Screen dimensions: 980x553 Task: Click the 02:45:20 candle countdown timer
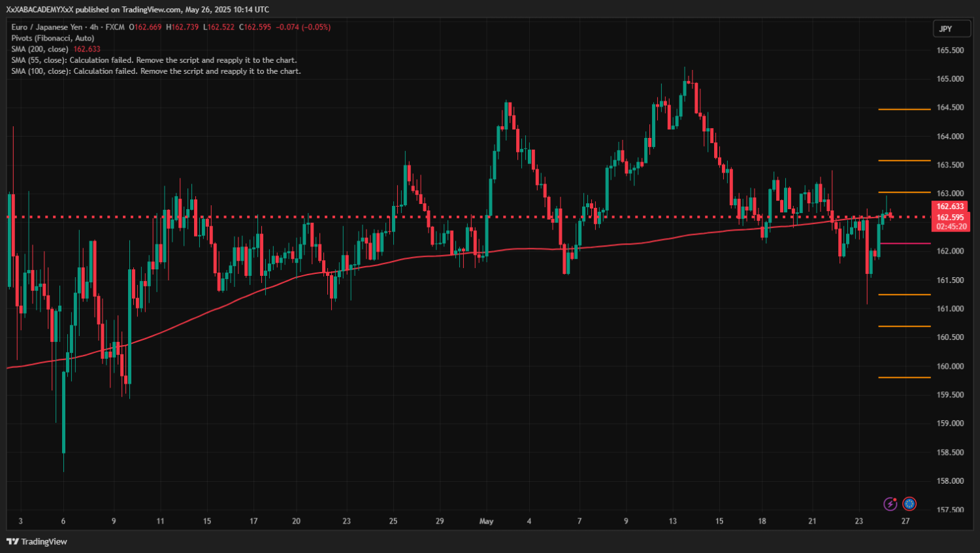coord(950,227)
